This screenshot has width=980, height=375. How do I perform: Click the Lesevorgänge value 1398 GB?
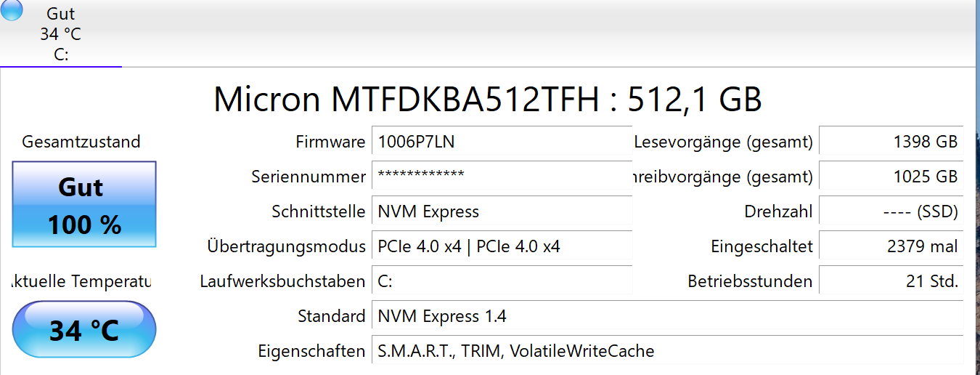pyautogui.click(x=891, y=142)
